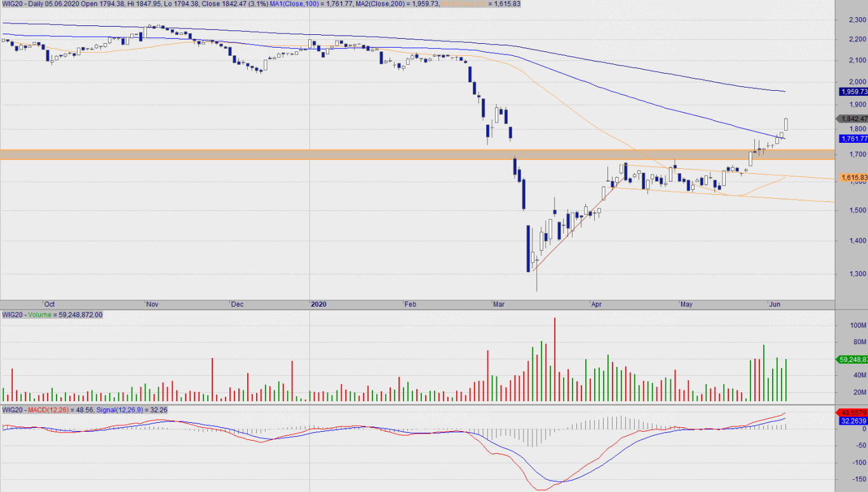This screenshot has height=492, width=868.
Task: Click the 1,842.47 grey last-price axis tag
Action: coord(853,119)
